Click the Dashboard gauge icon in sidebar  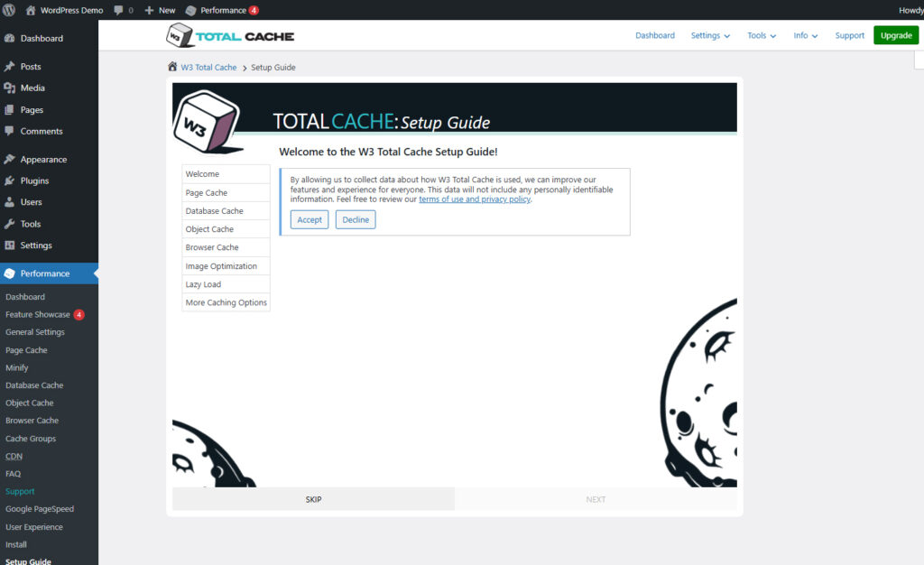point(9,38)
